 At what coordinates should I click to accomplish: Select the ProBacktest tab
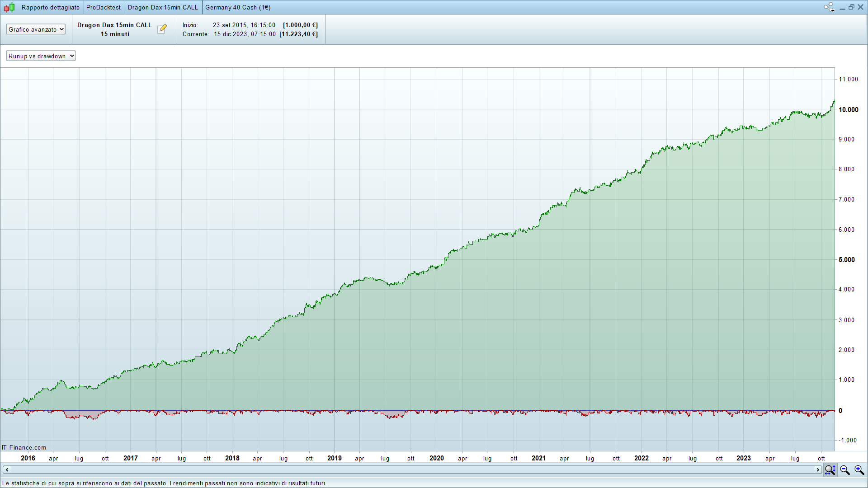click(x=104, y=7)
